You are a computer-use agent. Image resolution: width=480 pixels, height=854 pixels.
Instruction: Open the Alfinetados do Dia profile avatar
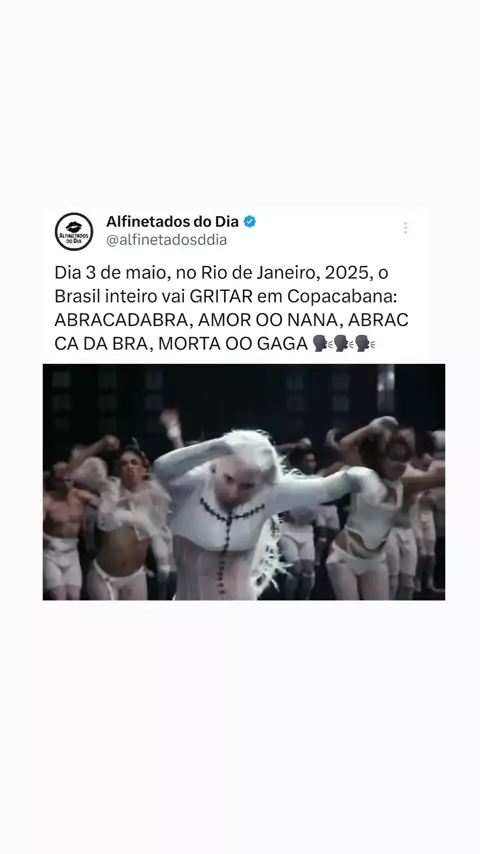pos(74,231)
